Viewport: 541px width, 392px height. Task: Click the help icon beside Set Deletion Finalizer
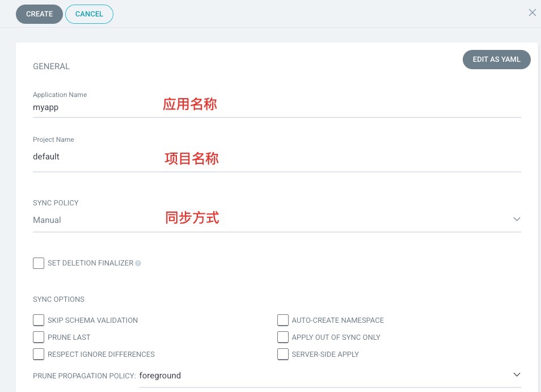138,264
